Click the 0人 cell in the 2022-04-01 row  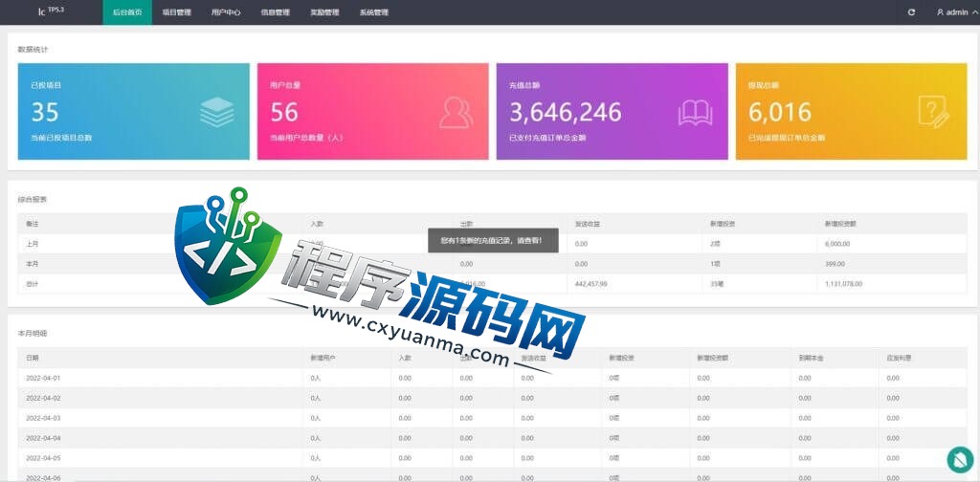point(315,378)
